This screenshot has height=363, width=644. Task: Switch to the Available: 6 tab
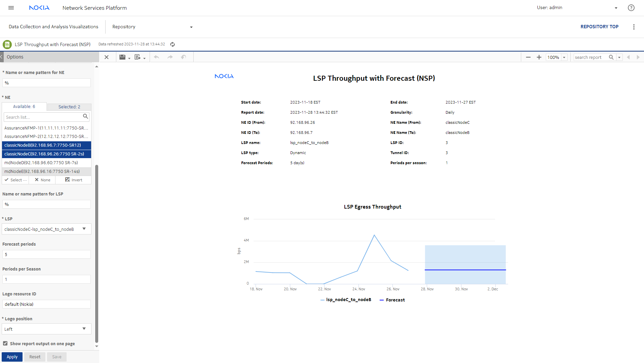(x=24, y=107)
